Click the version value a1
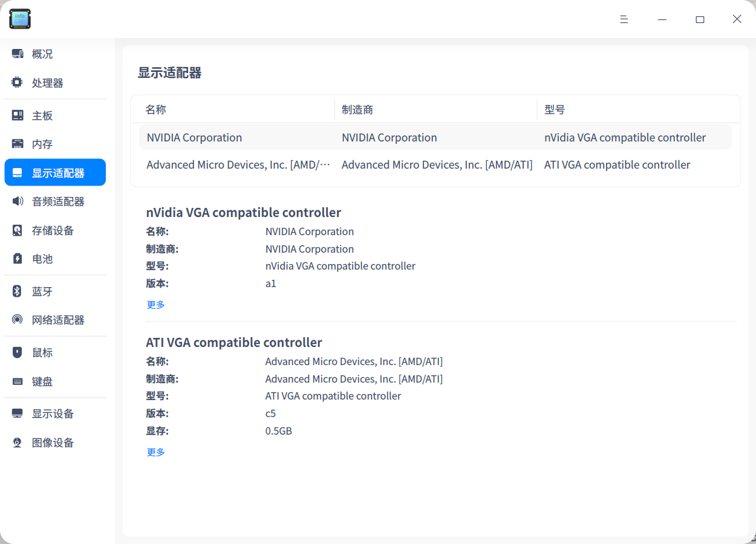Viewport: 756px width, 544px height. [271, 283]
